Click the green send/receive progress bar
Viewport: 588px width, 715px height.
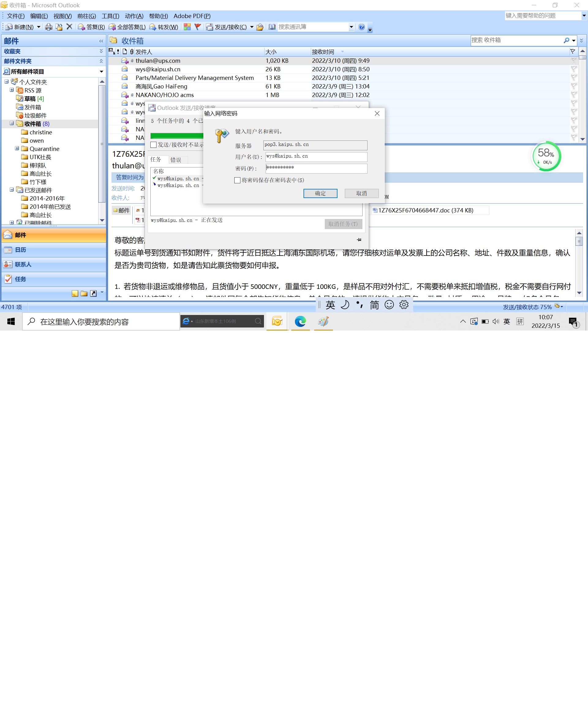[177, 136]
